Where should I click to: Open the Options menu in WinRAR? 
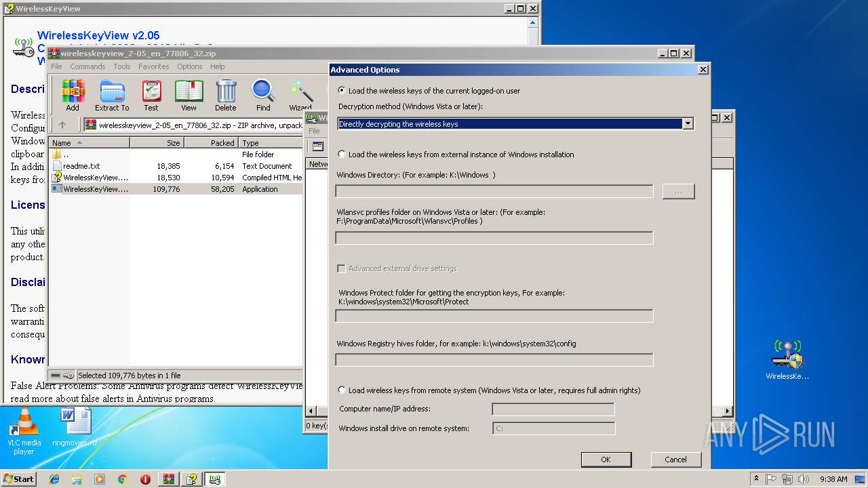190,66
